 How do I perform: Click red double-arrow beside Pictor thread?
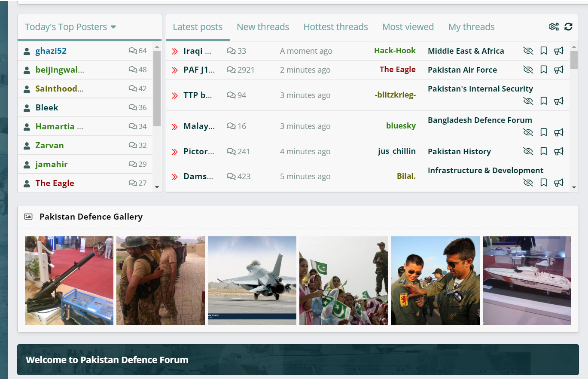tap(174, 152)
